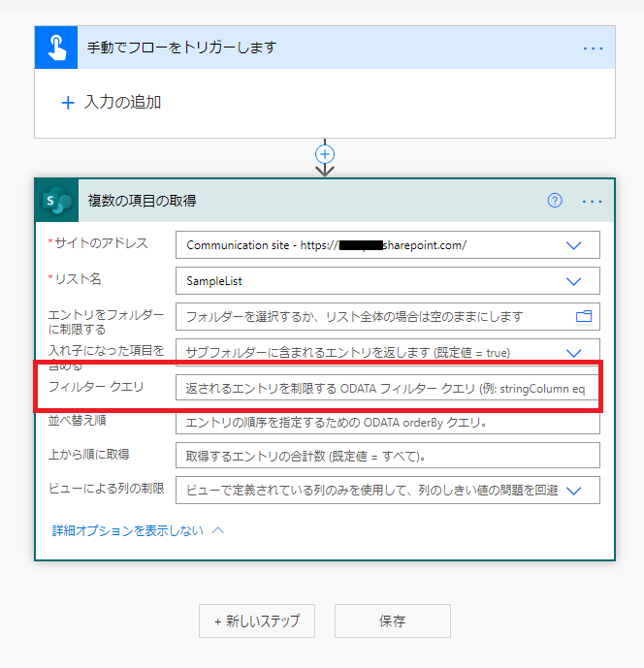Collapse options via 詳細オプションを表示しない
Image resolution: width=644 pixels, height=668 pixels.
point(138,530)
